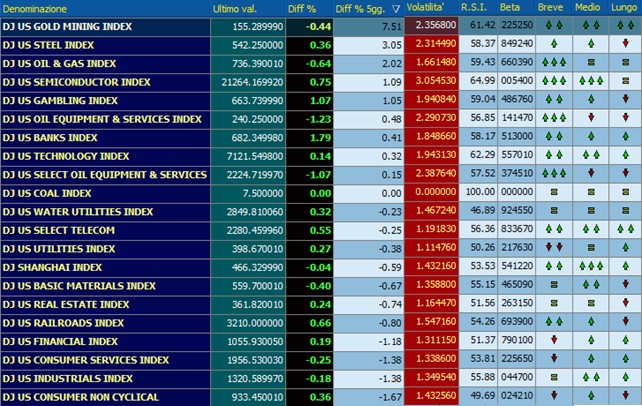The height and width of the screenshot is (406, 642).
Task: Select DJ US GAMBLING INDEX
Action: coord(60,100)
